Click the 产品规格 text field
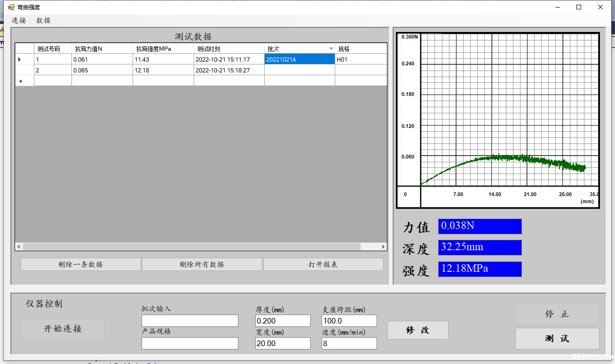Image resolution: width=615 pixels, height=364 pixels. 189,343
